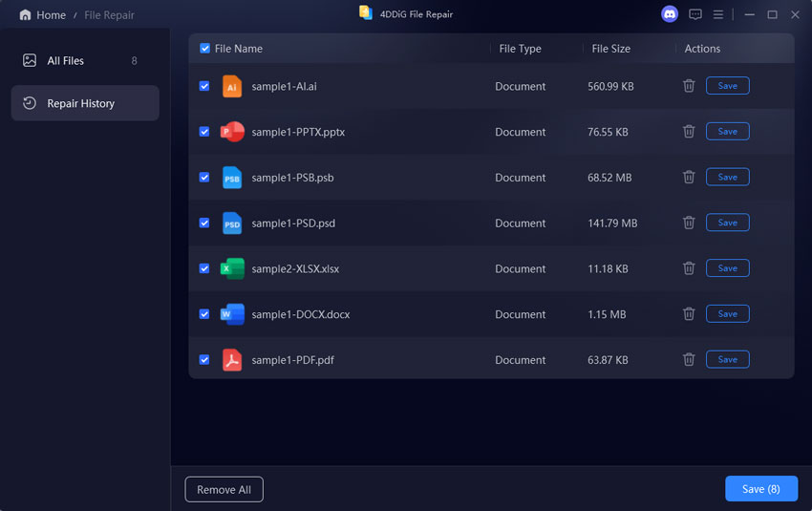Minimize the 4DDiG window

[749, 14]
